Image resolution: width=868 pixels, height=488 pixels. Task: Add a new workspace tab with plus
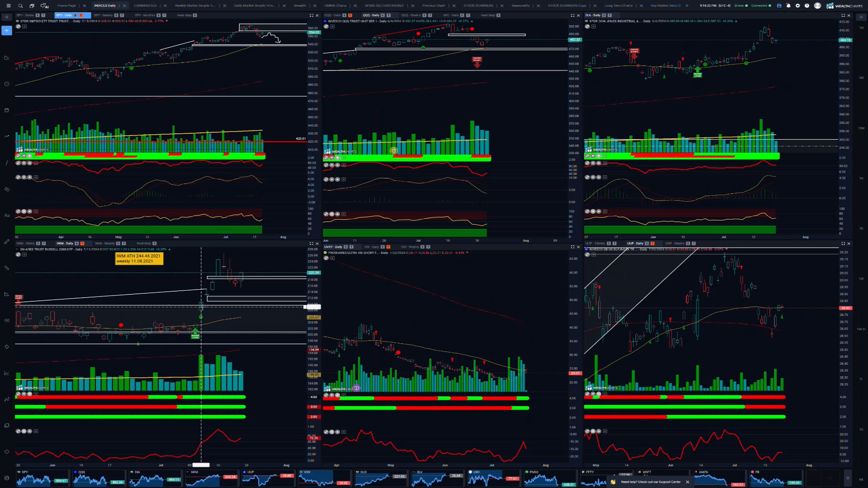click(687, 6)
